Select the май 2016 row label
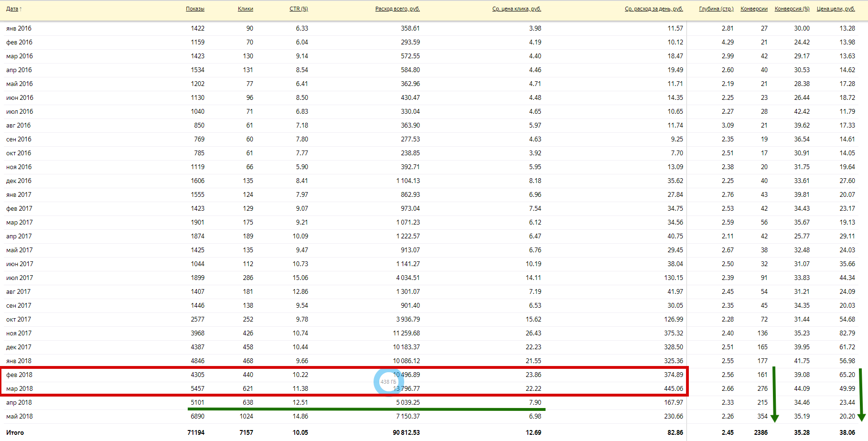Viewport: 868px width, 441px height. [20, 84]
